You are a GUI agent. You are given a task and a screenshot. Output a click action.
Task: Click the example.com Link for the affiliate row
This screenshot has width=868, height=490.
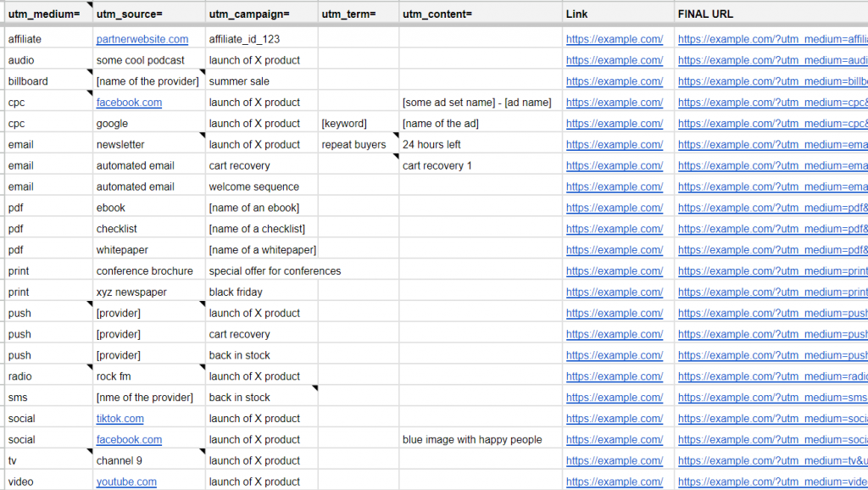pos(614,38)
